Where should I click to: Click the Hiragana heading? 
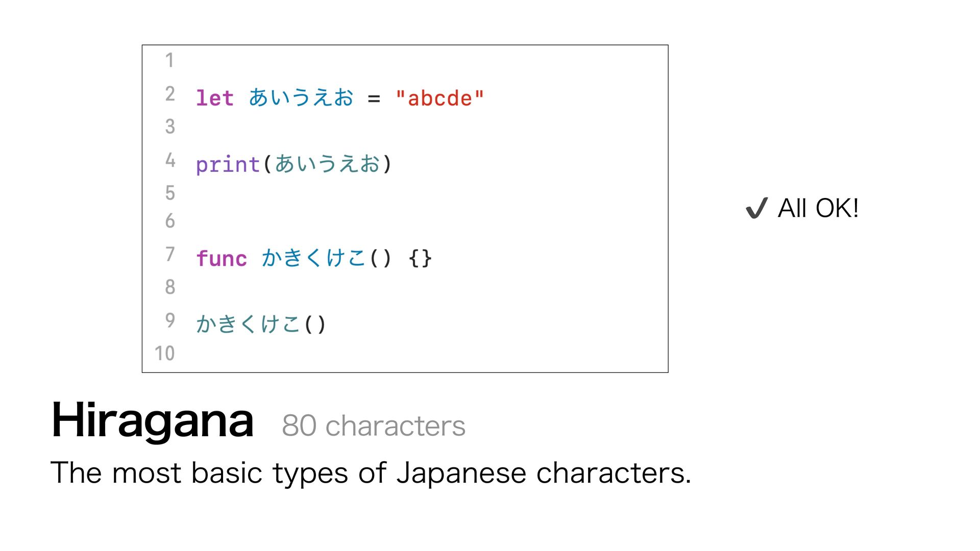(x=153, y=420)
